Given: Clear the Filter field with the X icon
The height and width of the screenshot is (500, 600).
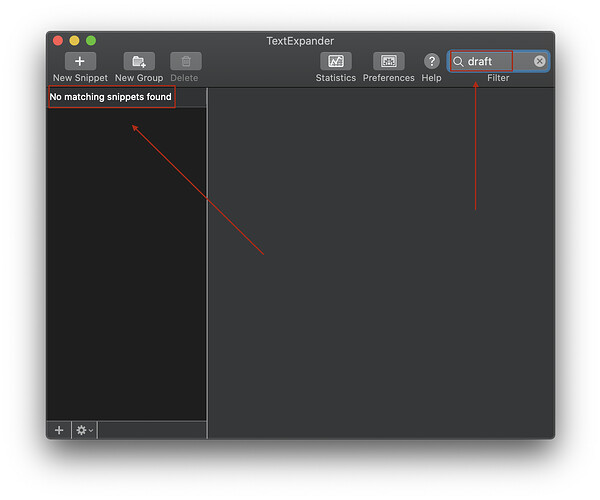Looking at the screenshot, I should coord(539,61).
